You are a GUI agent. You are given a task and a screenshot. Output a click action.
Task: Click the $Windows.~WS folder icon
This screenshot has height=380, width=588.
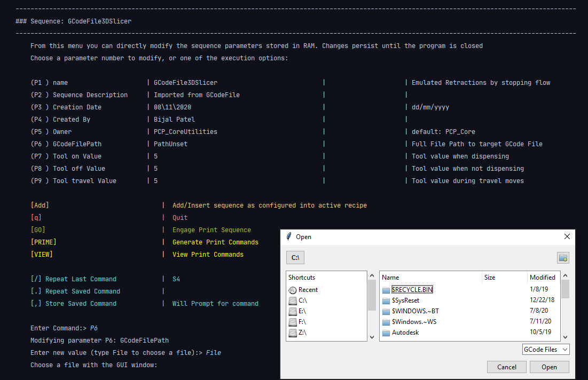(x=386, y=322)
